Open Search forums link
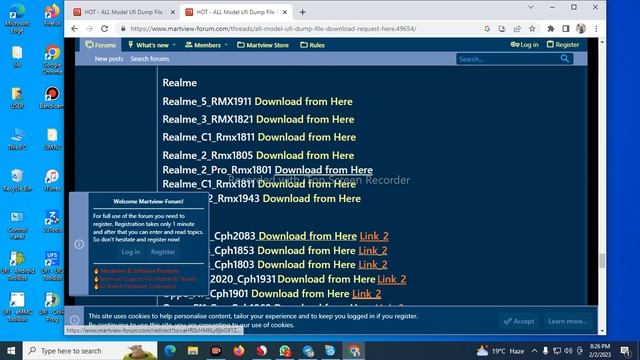The height and width of the screenshot is (360, 640). pyautogui.click(x=150, y=59)
